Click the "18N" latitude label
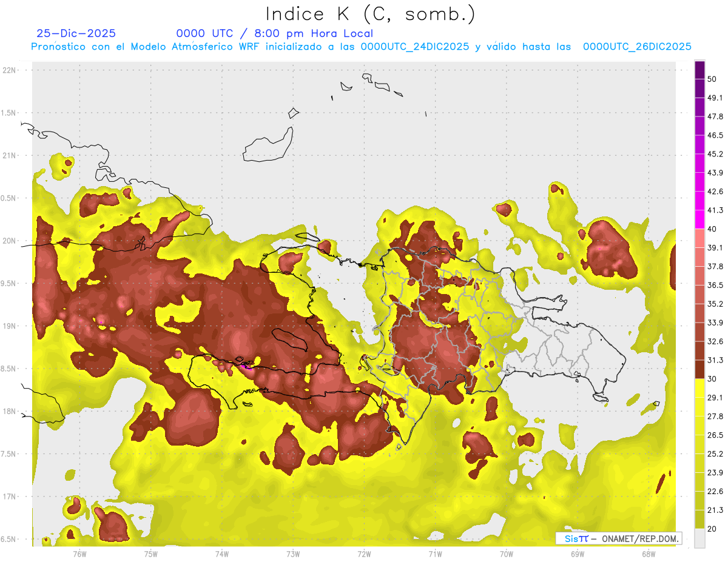728x562 pixels. 10,411
